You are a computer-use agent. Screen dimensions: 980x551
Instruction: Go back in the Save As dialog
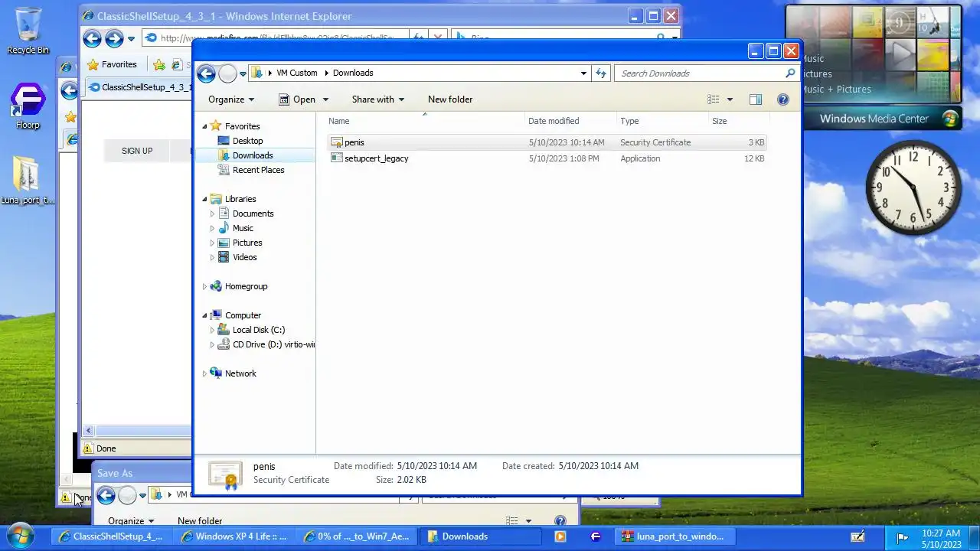[x=106, y=495]
